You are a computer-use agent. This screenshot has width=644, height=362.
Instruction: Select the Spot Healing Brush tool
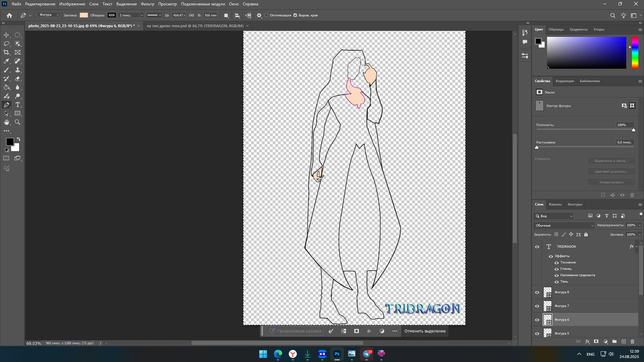pos(18,61)
